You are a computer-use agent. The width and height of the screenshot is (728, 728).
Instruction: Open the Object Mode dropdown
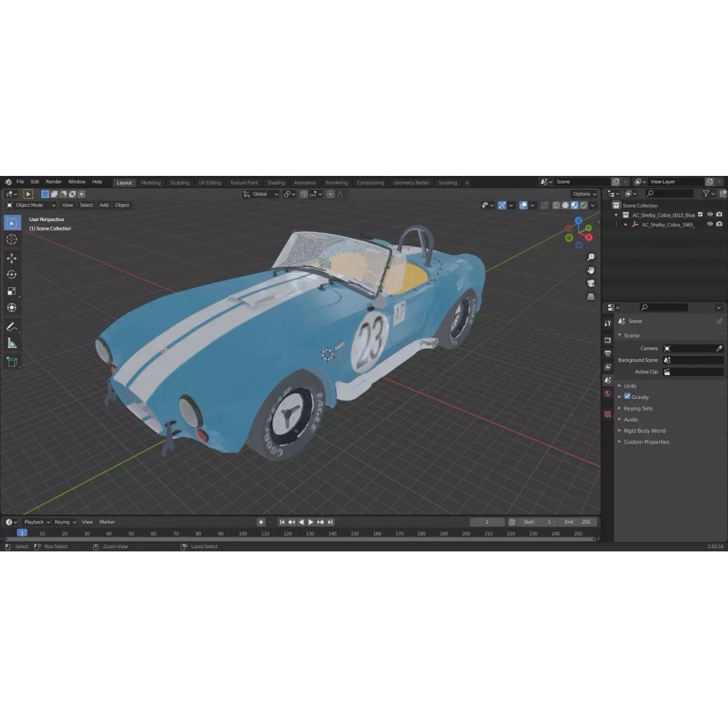[x=30, y=205]
